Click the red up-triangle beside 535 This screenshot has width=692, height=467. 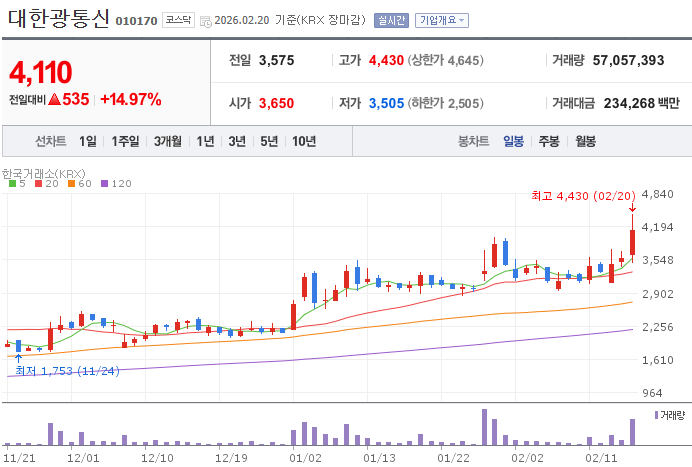pyautogui.click(x=55, y=99)
